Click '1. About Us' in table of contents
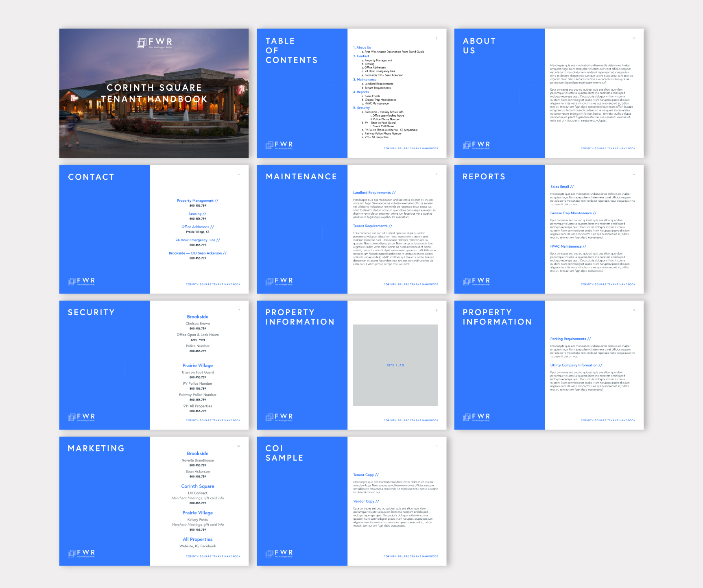 coord(362,48)
